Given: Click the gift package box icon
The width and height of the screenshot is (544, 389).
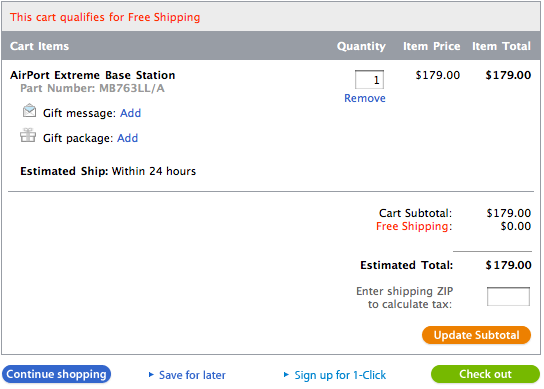Looking at the screenshot, I should pyautogui.click(x=28, y=135).
